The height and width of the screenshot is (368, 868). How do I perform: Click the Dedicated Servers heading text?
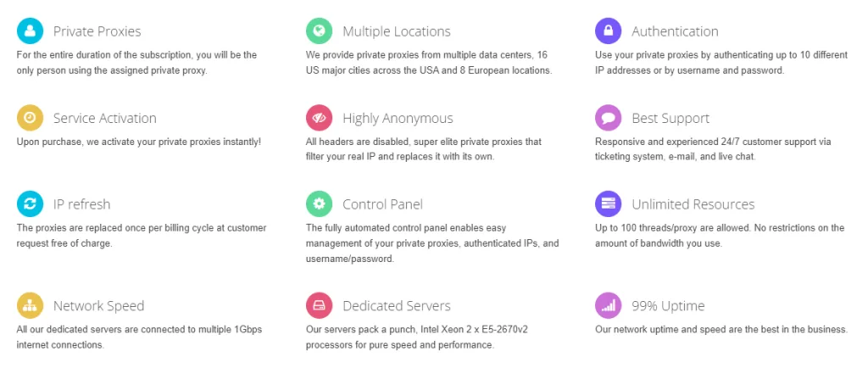(396, 306)
